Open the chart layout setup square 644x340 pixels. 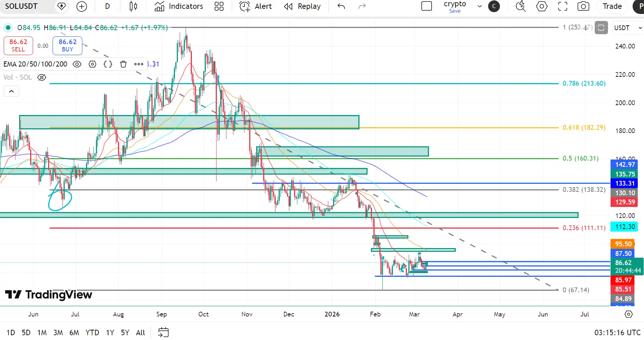[x=426, y=6]
